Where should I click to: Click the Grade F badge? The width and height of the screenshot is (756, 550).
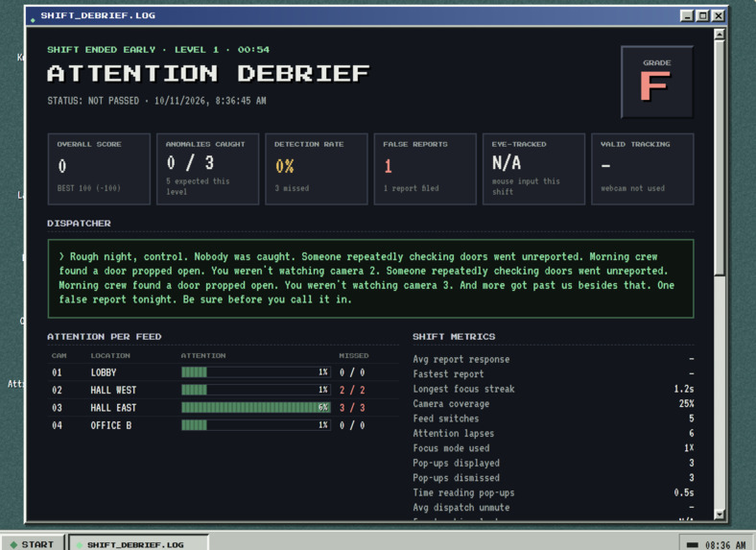(x=656, y=82)
